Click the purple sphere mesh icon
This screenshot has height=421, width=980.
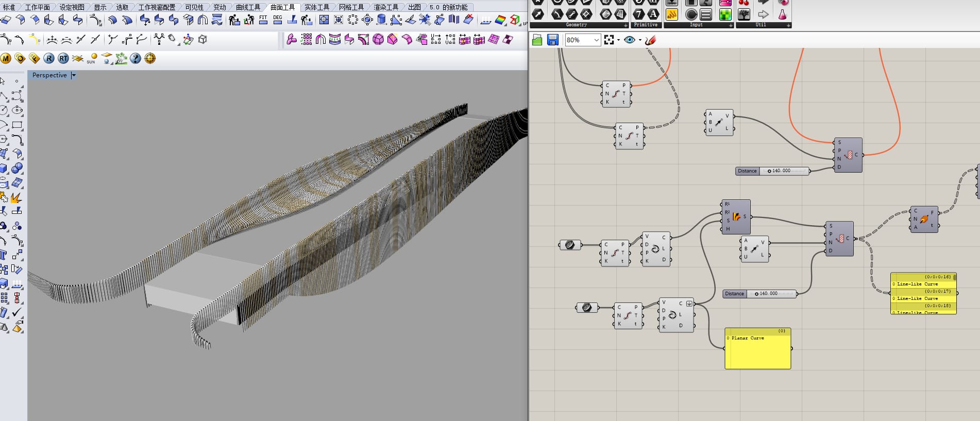click(378, 39)
